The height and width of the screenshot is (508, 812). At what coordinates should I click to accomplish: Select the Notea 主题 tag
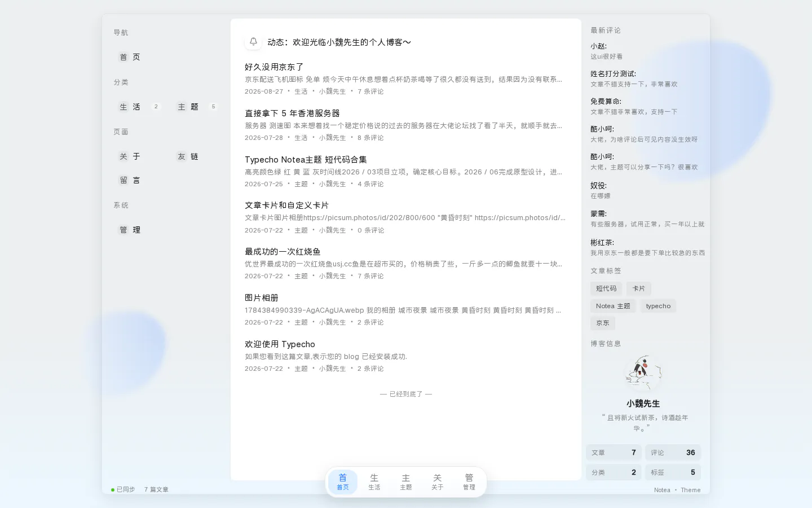(613, 306)
